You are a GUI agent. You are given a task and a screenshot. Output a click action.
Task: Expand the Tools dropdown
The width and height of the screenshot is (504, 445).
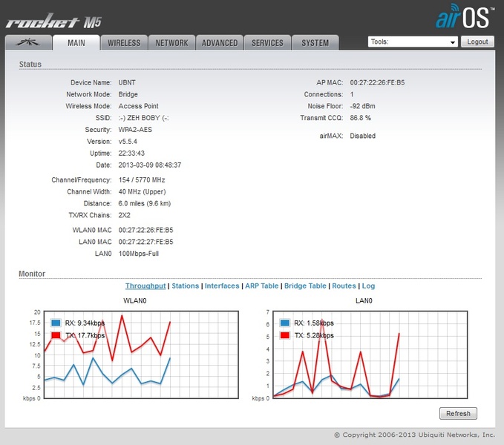[x=413, y=42]
